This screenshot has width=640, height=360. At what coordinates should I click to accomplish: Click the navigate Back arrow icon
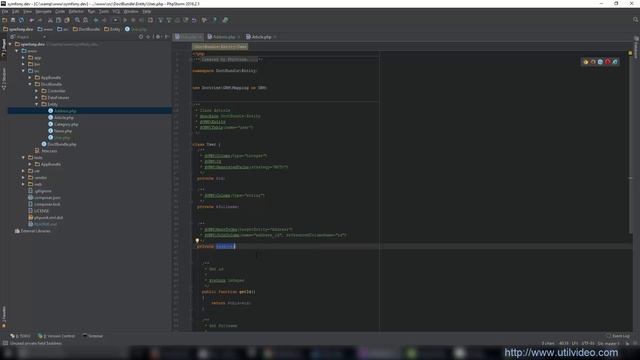pyautogui.click(x=96, y=20)
